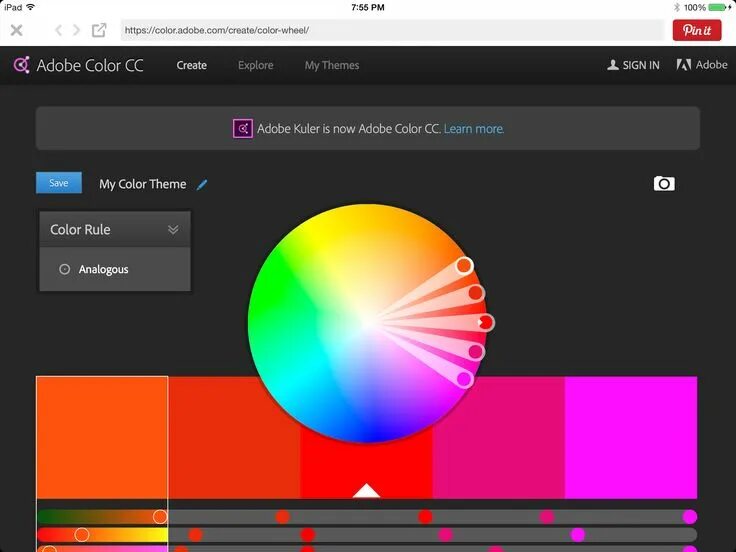Select the Analogous color rule radio
The width and height of the screenshot is (736, 552).
[65, 269]
